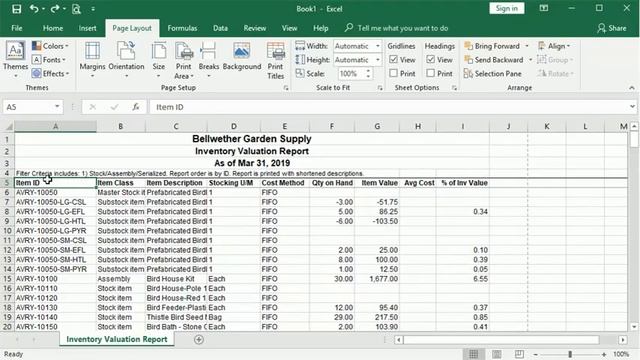
Task: Switch to the Home tab
Action: point(53,28)
